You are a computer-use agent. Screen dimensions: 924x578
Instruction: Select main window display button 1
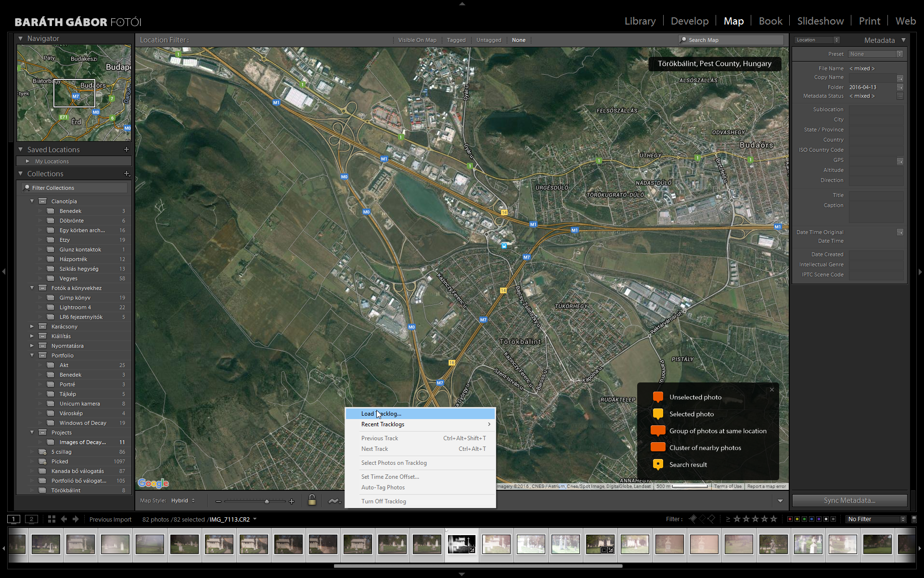[x=13, y=519]
